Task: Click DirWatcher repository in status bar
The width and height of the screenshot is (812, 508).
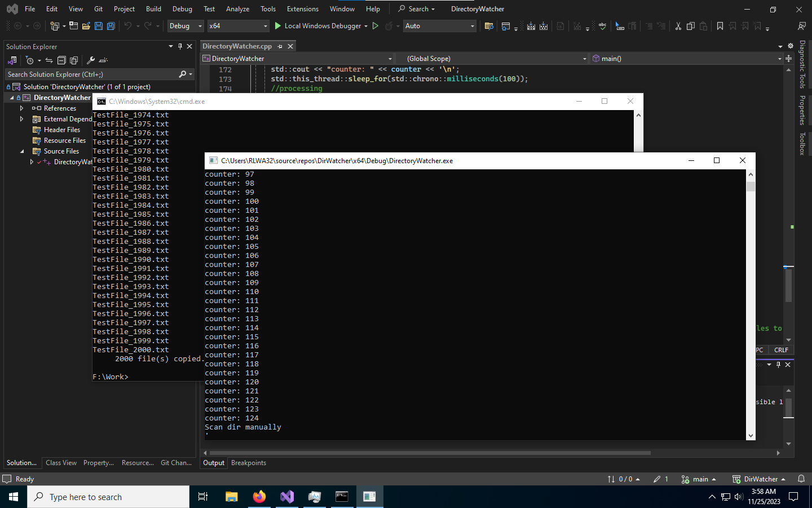Action: click(759, 479)
